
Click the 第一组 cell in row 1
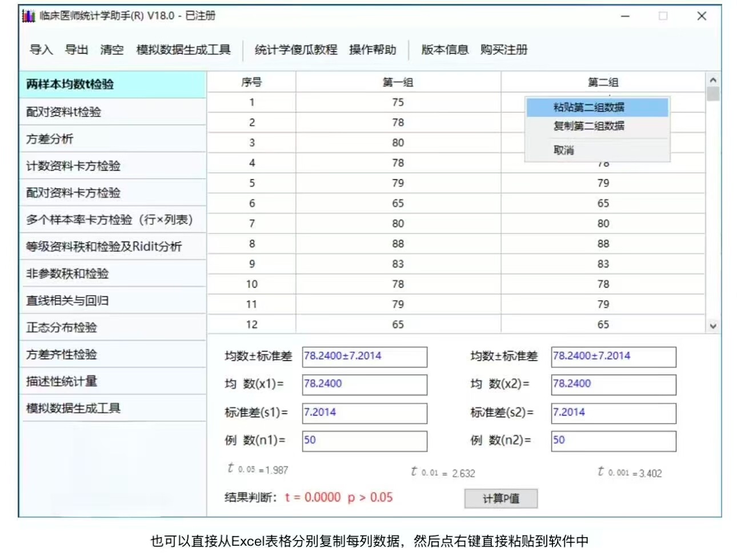[x=398, y=102]
